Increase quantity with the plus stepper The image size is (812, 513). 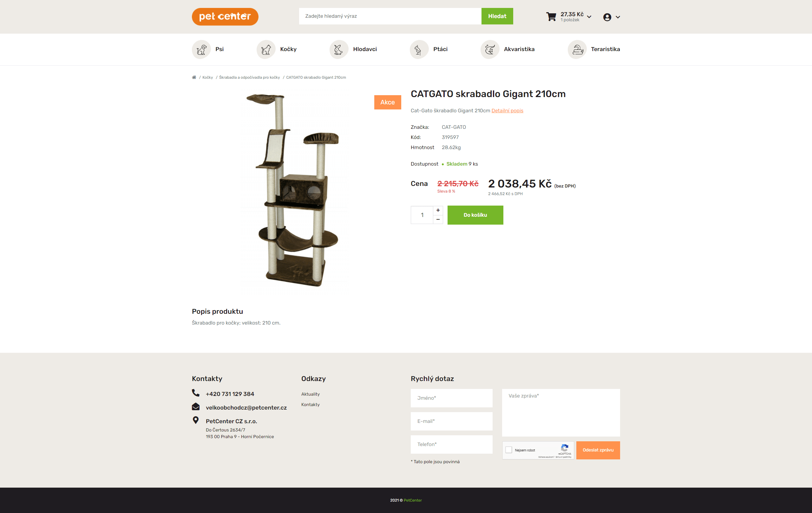438,210
